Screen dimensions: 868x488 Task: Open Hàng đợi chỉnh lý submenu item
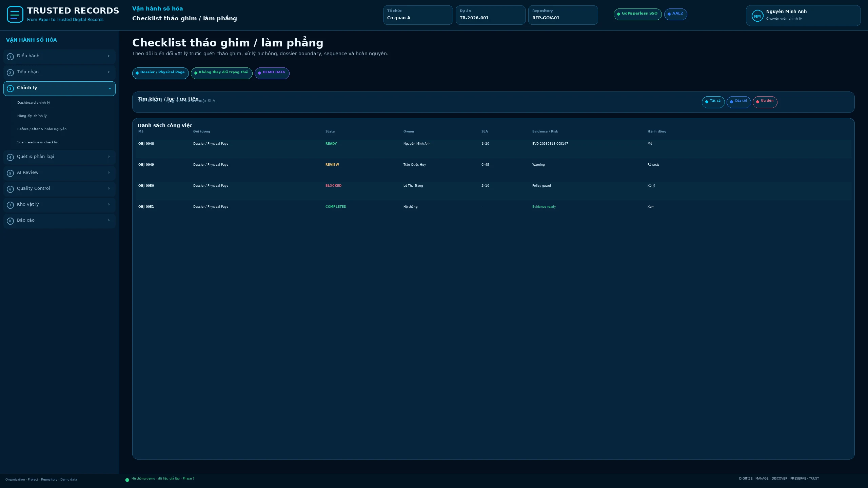pyautogui.click(x=32, y=116)
